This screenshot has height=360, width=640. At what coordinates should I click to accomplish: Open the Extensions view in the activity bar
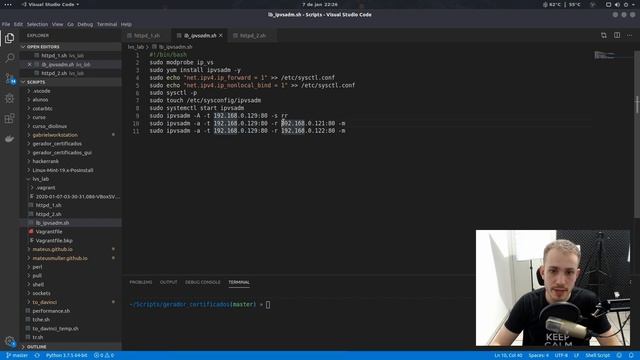tap(9, 118)
